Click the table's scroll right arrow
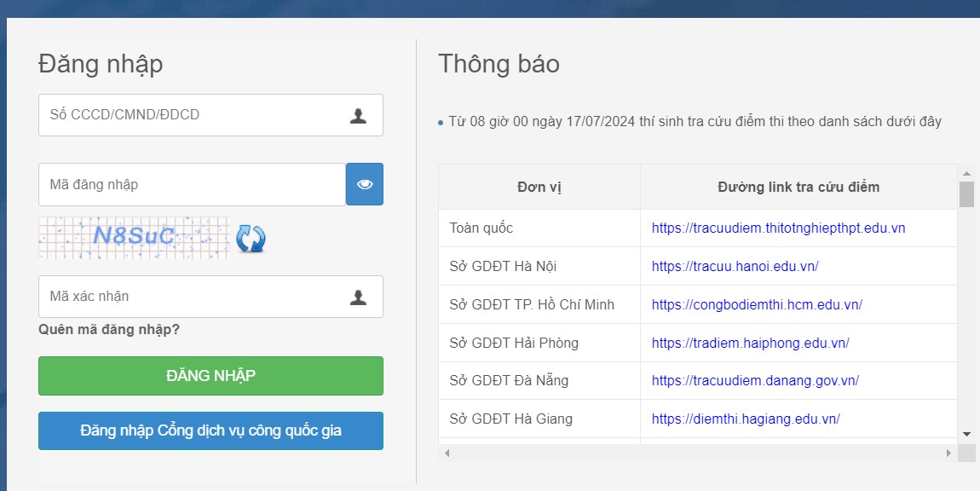980x491 pixels. pyautogui.click(x=948, y=453)
